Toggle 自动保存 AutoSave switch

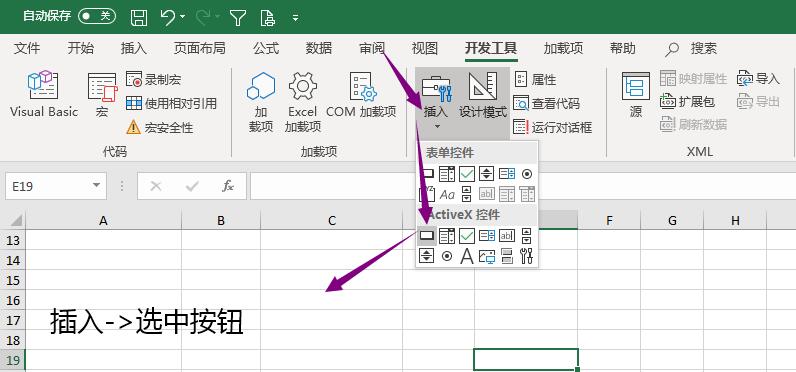click(97, 17)
